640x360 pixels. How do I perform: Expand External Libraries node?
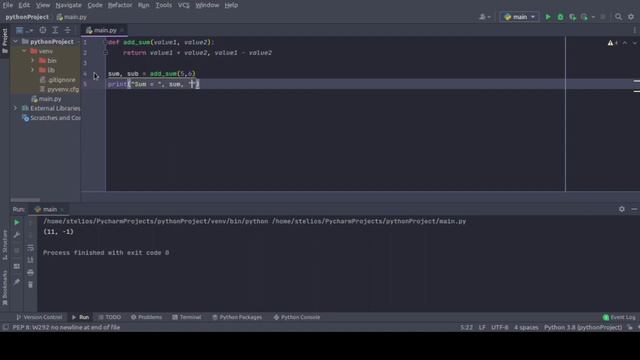click(x=16, y=108)
